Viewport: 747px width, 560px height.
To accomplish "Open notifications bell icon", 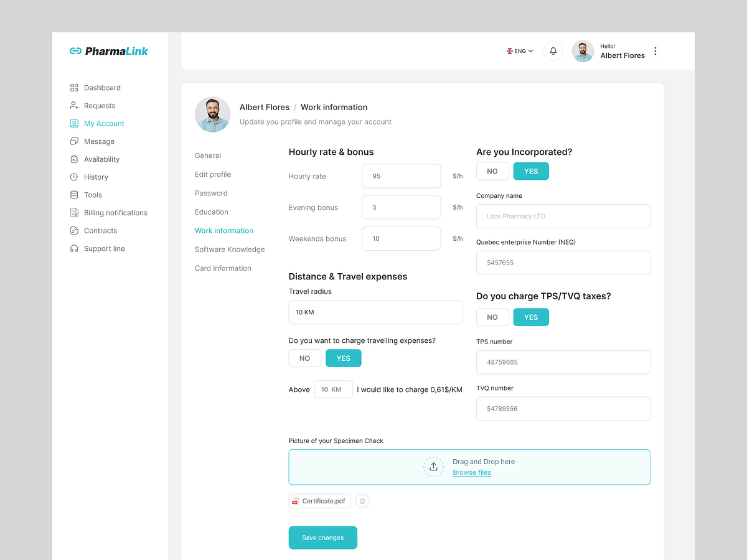I will [x=553, y=51].
